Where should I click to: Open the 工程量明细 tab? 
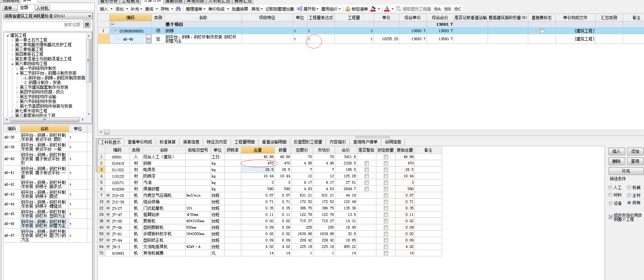[x=245, y=142]
